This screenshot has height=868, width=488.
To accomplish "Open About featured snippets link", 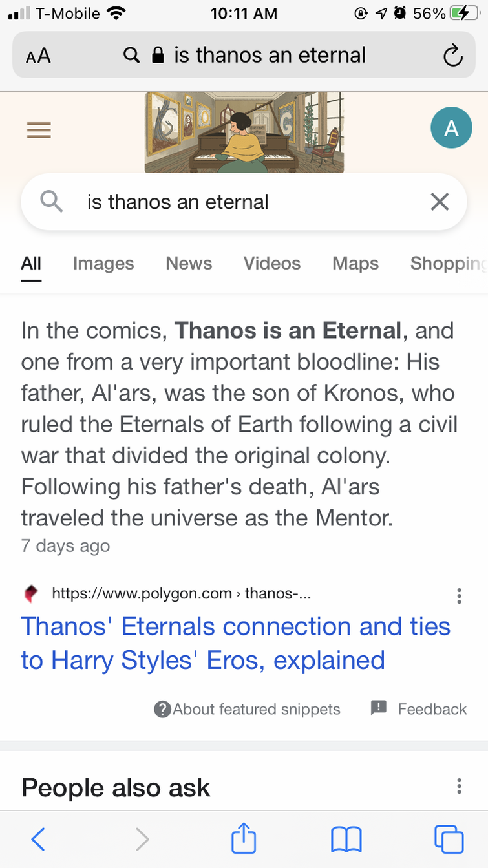I will coord(247,709).
